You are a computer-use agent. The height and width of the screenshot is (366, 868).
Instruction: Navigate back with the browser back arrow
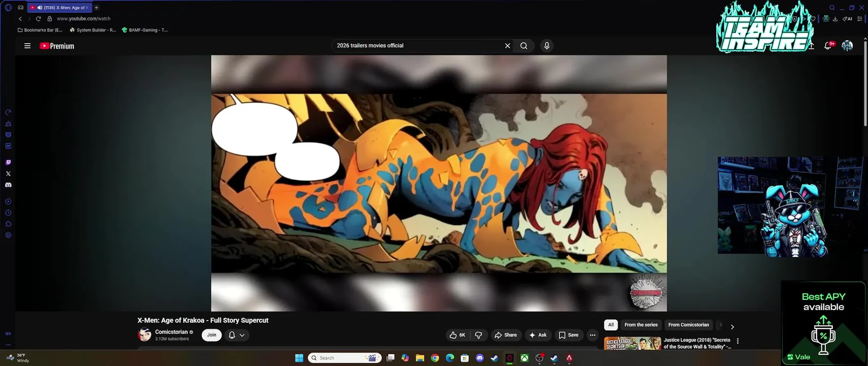pos(20,19)
